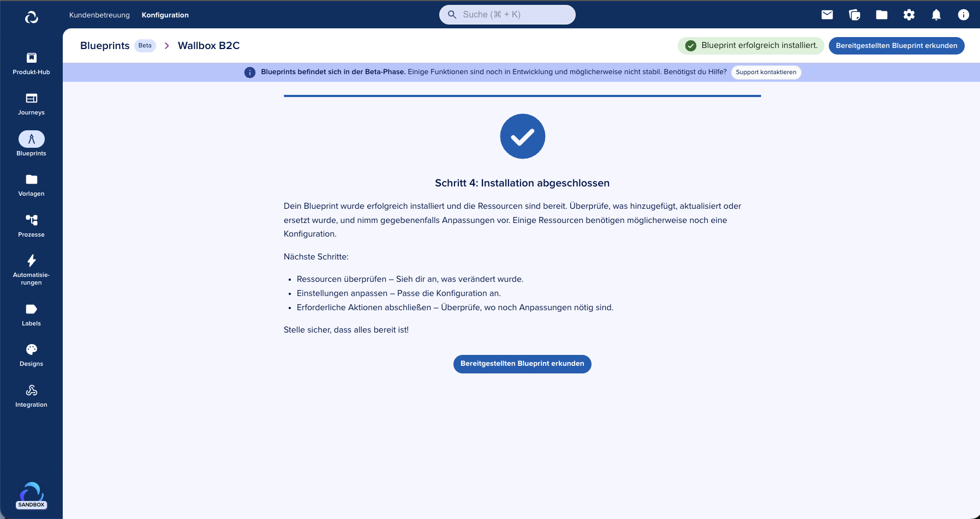Viewport: 980px width, 519px height.
Task: Open Integration webhook icon
Action: pyautogui.click(x=32, y=390)
